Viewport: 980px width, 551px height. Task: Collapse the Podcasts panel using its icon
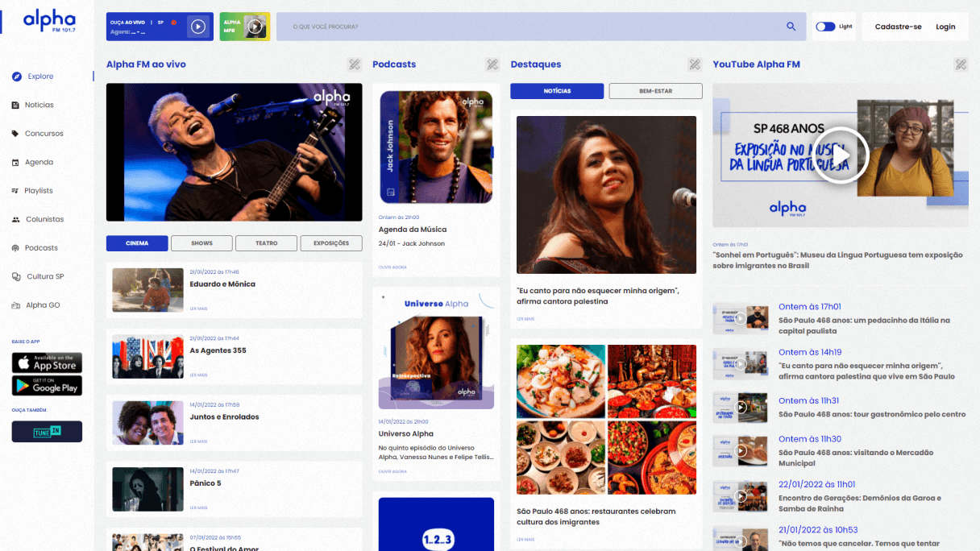[x=492, y=64]
